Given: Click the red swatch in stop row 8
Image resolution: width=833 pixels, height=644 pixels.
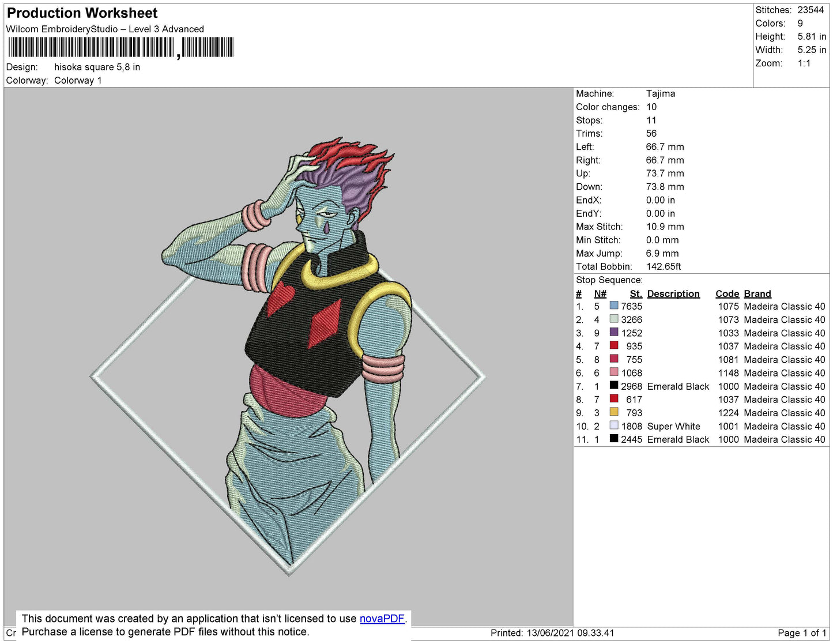Looking at the screenshot, I should (x=614, y=399).
